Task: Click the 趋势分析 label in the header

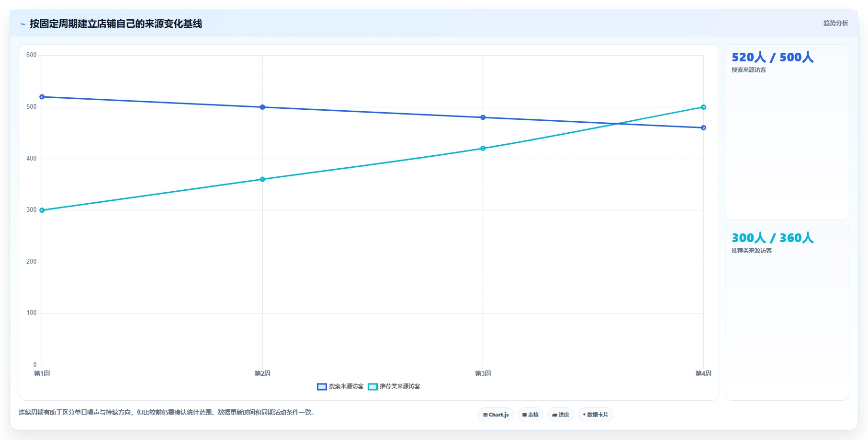Action: click(x=835, y=23)
